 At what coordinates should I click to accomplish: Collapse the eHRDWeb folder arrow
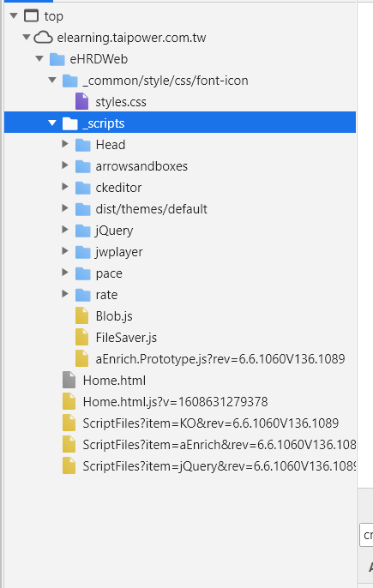pyautogui.click(x=39, y=58)
